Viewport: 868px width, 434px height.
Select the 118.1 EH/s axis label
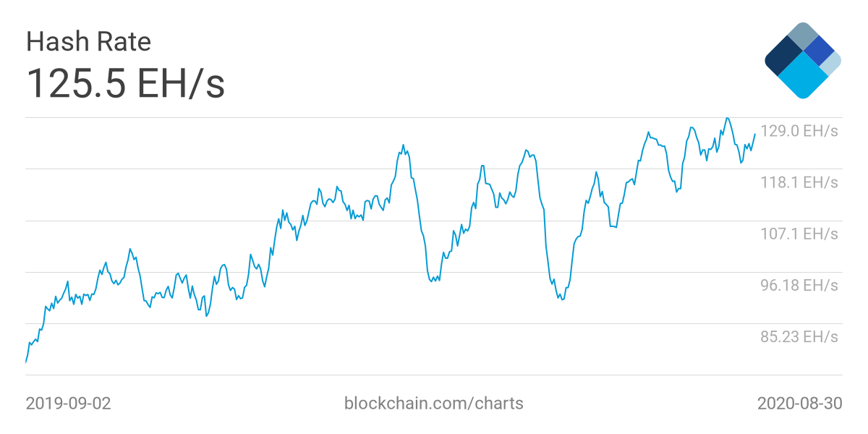[799, 182]
